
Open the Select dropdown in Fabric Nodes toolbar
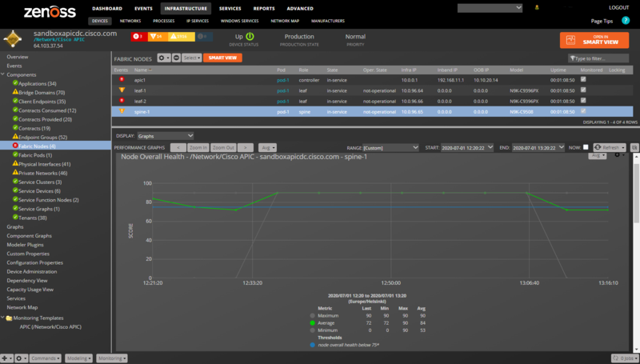click(x=192, y=58)
